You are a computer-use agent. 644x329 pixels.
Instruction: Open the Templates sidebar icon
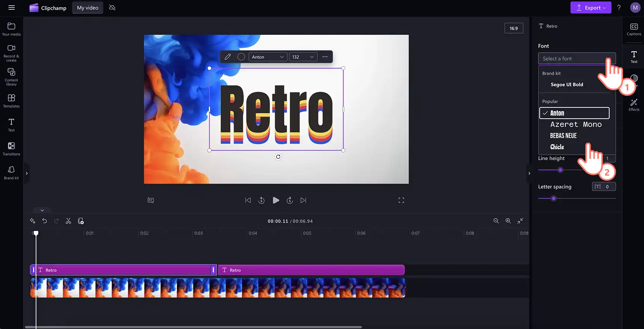[11, 101]
